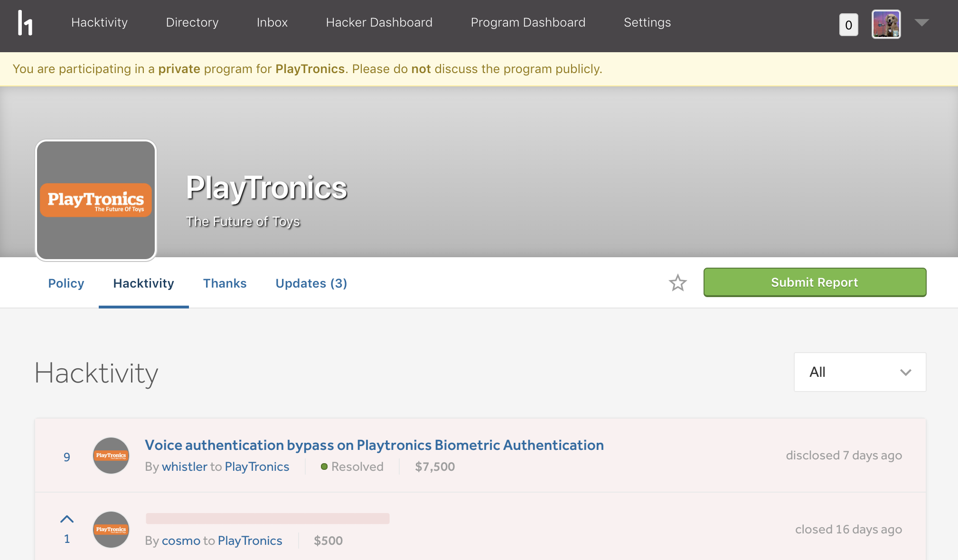Click the vote count 9 on report

(x=67, y=457)
